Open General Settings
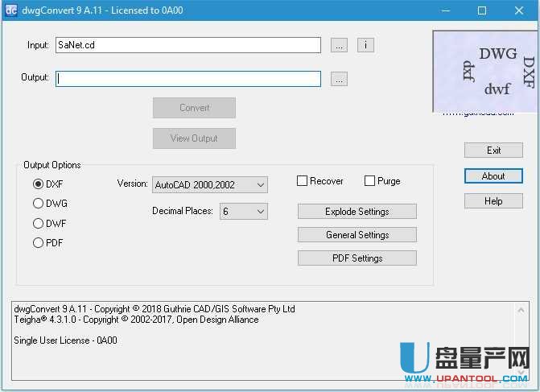 click(x=357, y=235)
